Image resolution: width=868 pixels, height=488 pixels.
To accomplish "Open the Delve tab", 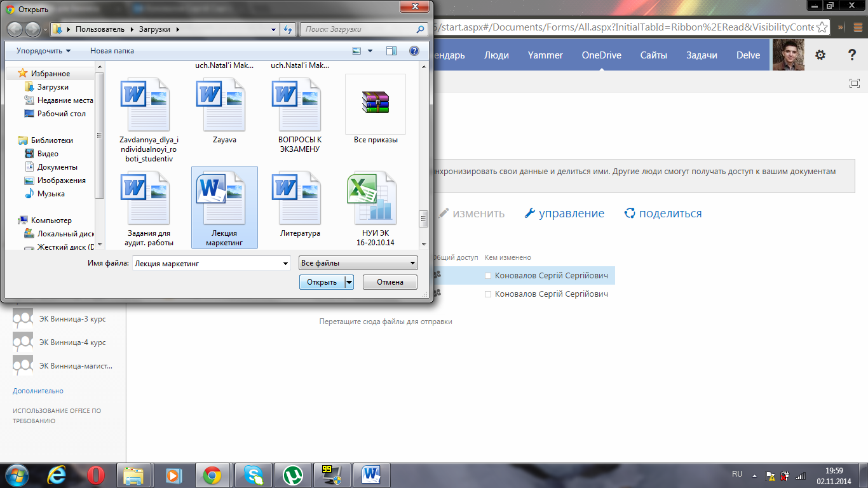I will click(x=748, y=55).
